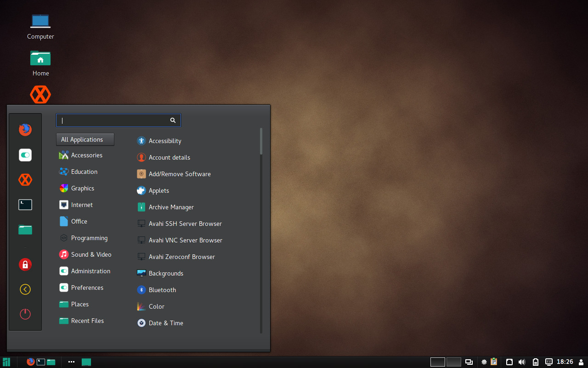Switch to the Sound & Video category
Screen dimensions: 588x368
[91, 254]
